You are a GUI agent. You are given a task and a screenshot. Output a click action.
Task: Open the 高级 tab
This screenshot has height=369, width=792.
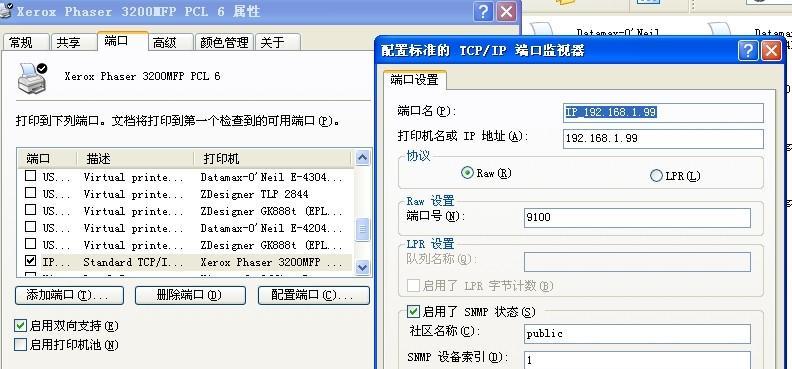click(x=172, y=42)
